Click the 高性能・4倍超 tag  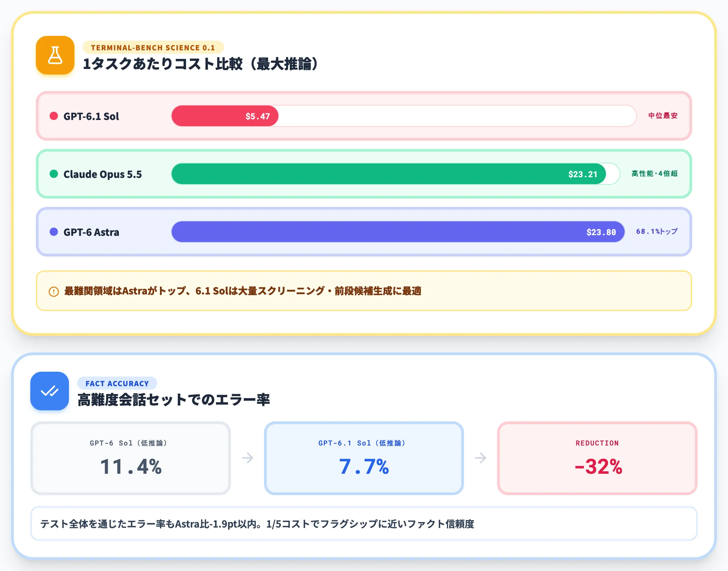[x=655, y=173]
